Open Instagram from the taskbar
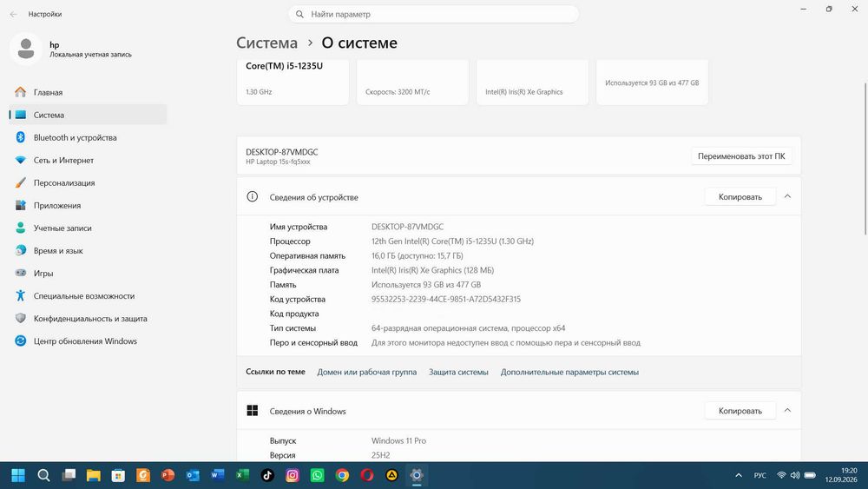 point(293,475)
